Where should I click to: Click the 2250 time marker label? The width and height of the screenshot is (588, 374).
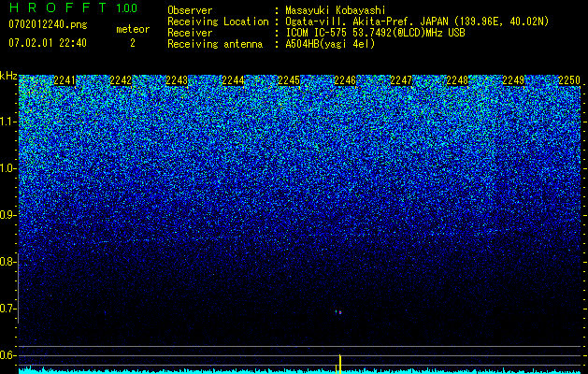click(x=569, y=80)
